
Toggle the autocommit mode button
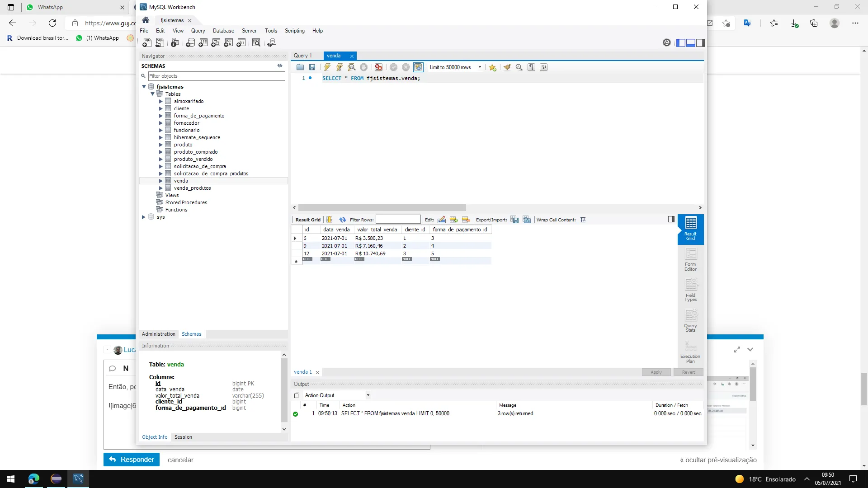pyautogui.click(x=418, y=67)
